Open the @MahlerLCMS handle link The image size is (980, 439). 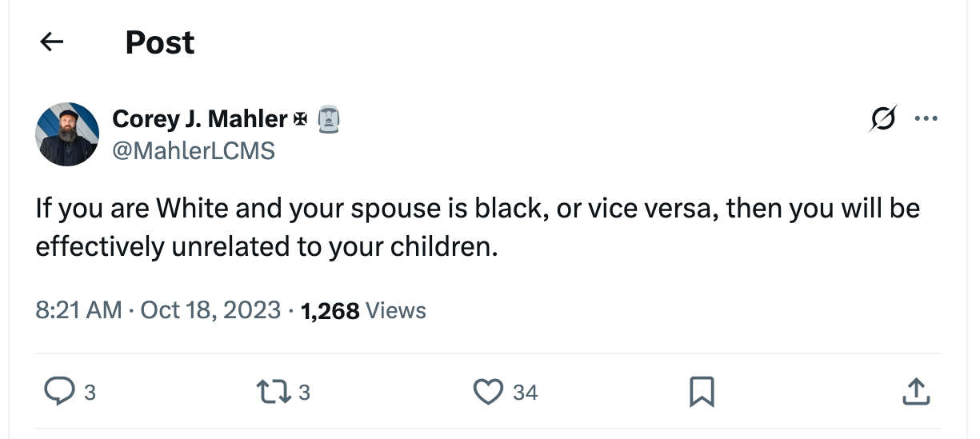193,150
